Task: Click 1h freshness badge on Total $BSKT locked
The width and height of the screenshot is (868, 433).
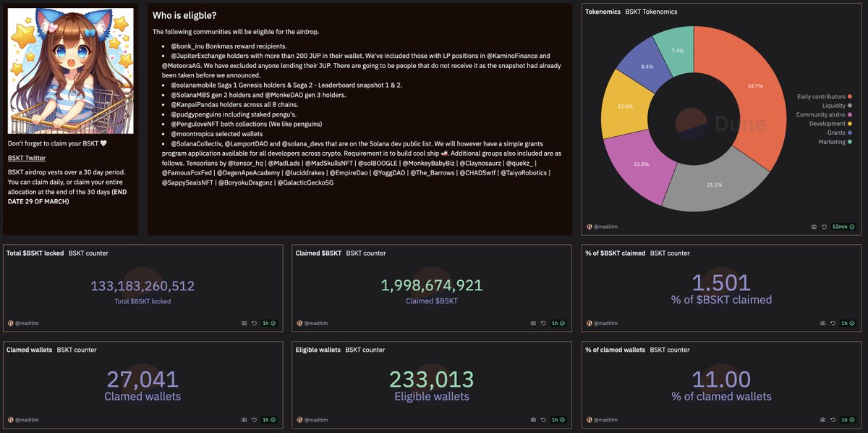Action: point(269,323)
